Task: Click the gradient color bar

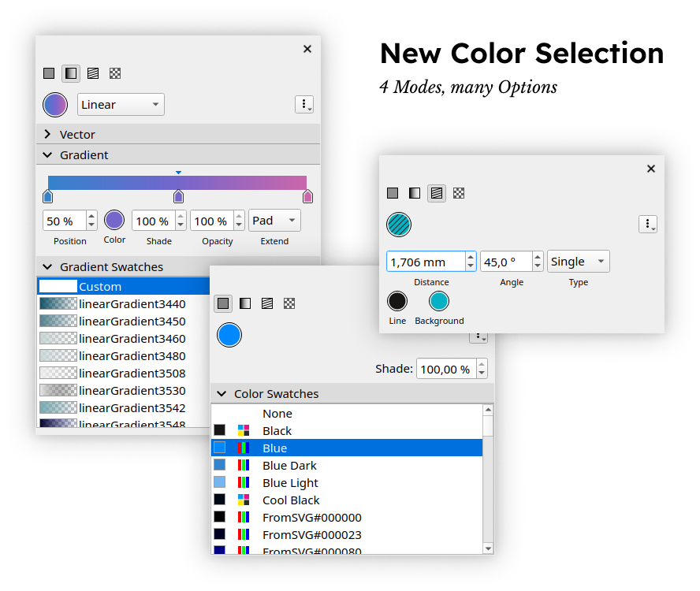Action: click(x=177, y=183)
